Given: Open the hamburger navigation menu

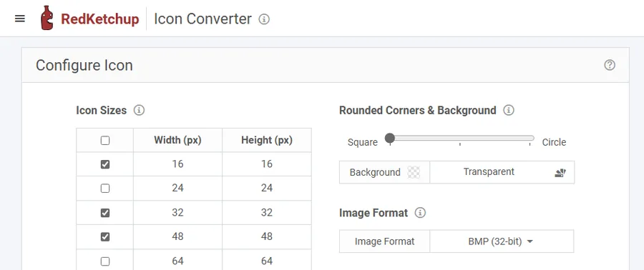Looking at the screenshot, I should click(x=20, y=19).
